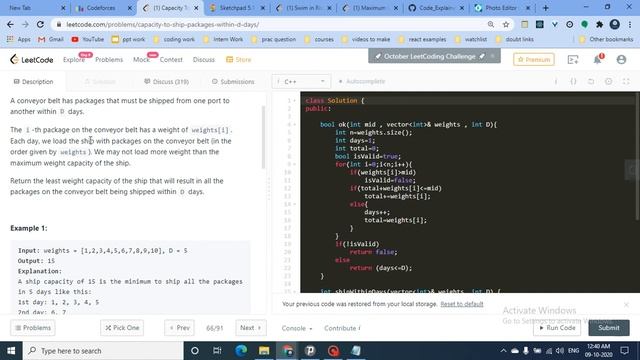640x360 pixels.
Task: Click the code braces icon in editor toolbar
Action: coord(573,81)
